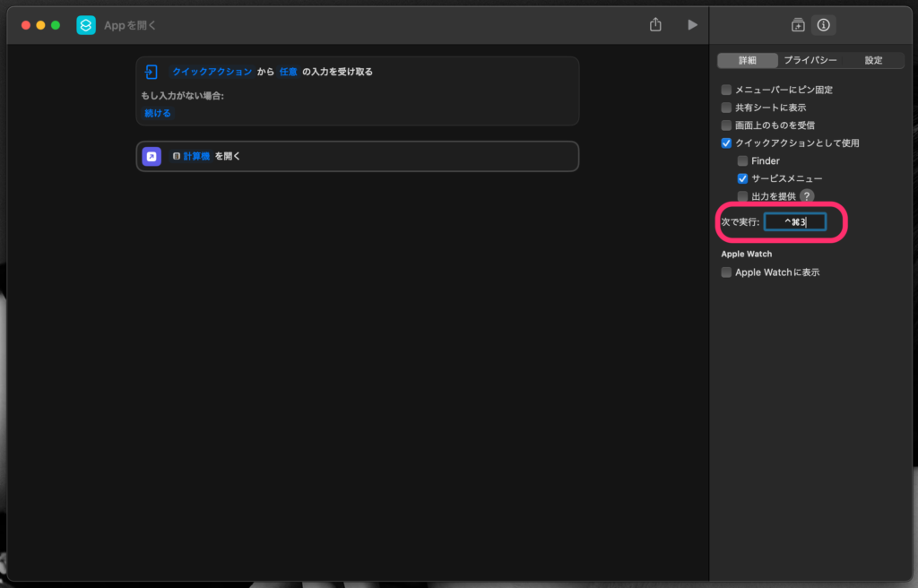Screen dimensions: 918x588
Task: Switch to the プライバシー tab
Action: click(810, 60)
